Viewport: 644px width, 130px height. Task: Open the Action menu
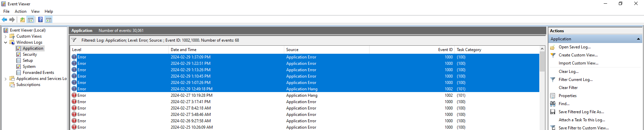point(20,11)
